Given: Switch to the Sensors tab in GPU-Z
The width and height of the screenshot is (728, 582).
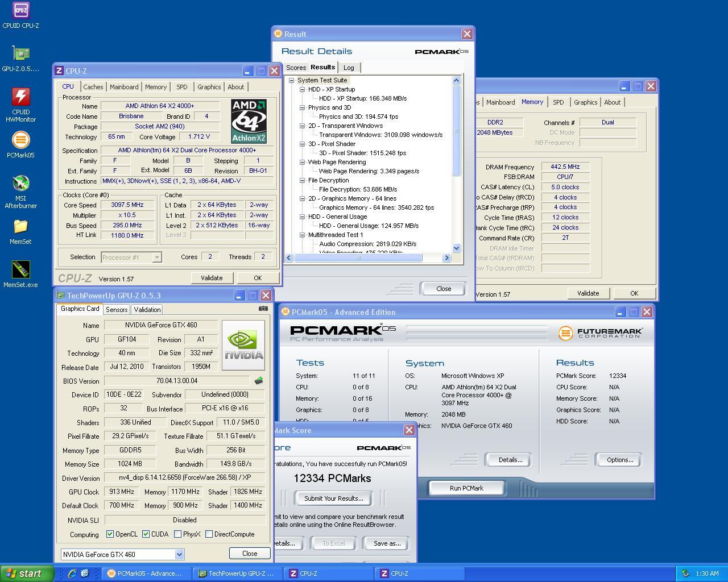Looking at the screenshot, I should (x=117, y=309).
